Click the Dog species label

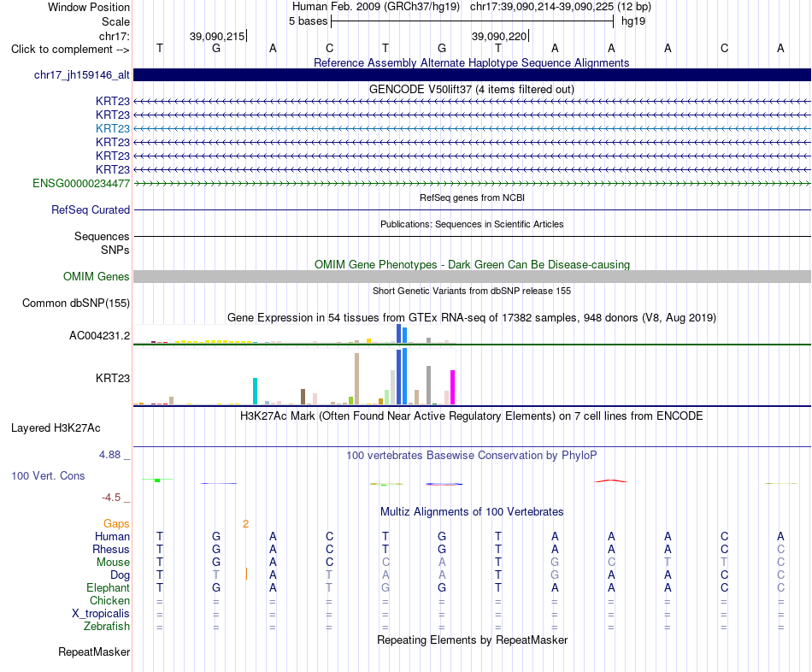pos(121,575)
